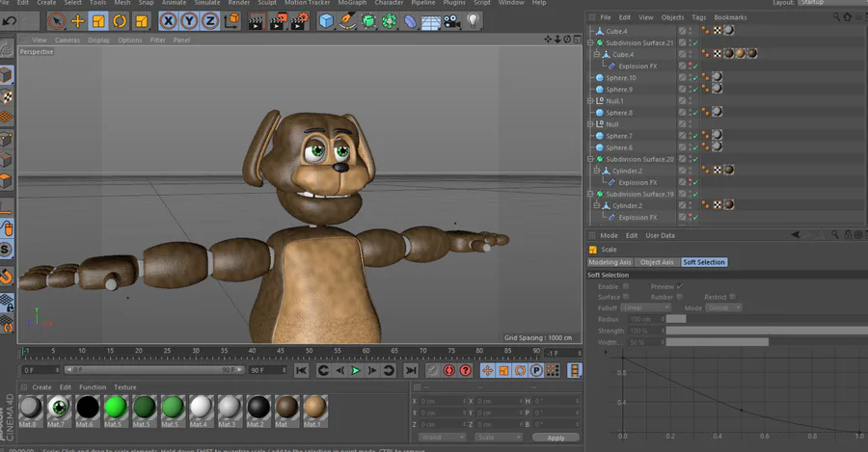Click the green subdivision generator icon
868x452 pixels.
pyautogui.click(x=368, y=21)
